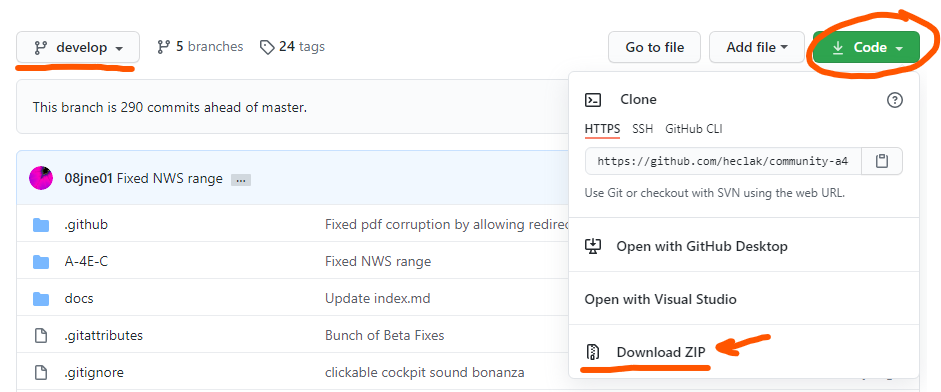This screenshot has height=392, width=941.
Task: View the 24 tags link
Action: click(292, 46)
